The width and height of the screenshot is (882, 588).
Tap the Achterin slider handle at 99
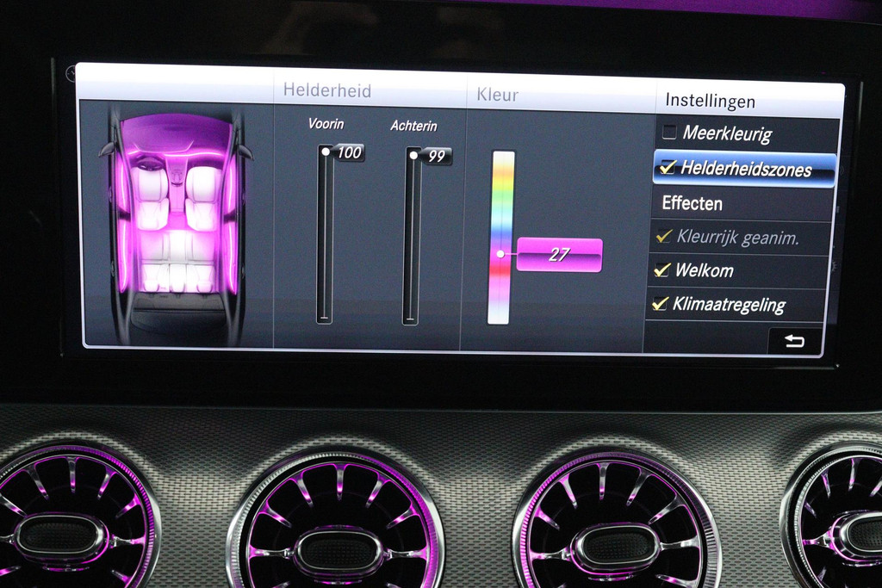click(x=414, y=156)
